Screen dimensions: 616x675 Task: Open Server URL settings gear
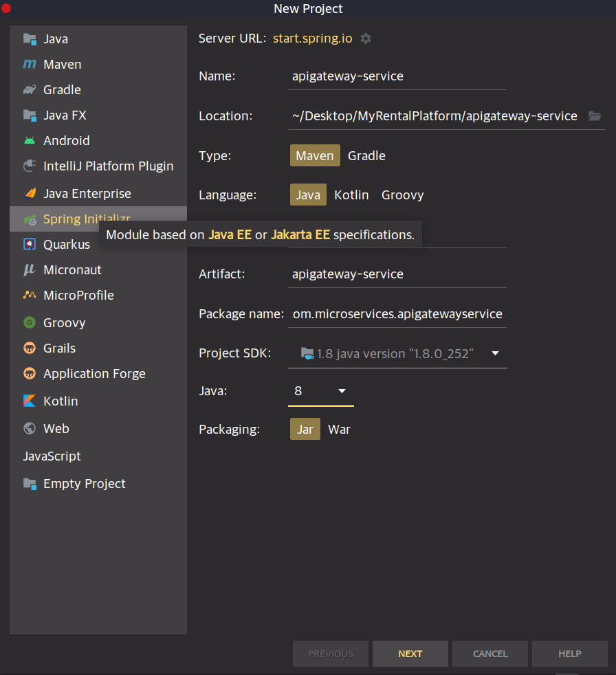click(366, 38)
